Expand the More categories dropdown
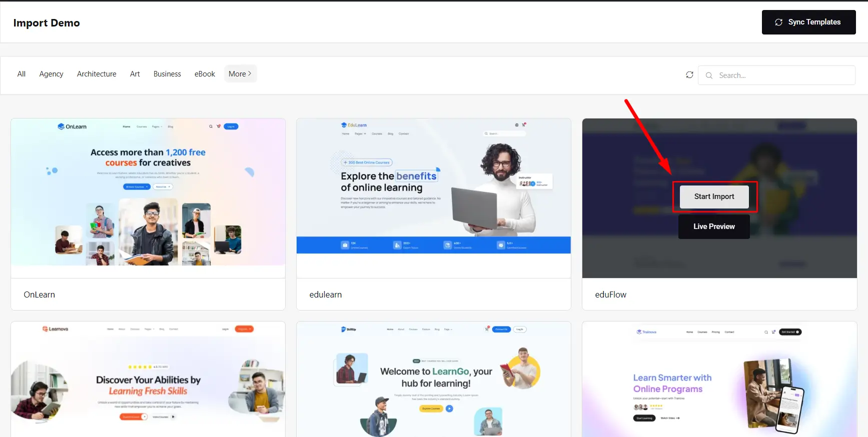Viewport: 868px width, 437px height. [240, 73]
